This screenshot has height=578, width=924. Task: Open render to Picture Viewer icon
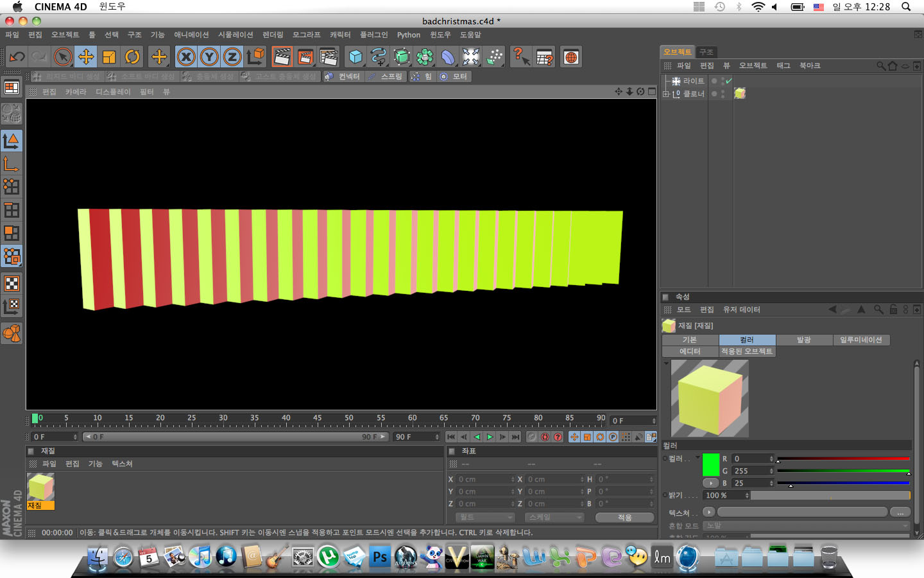point(305,57)
